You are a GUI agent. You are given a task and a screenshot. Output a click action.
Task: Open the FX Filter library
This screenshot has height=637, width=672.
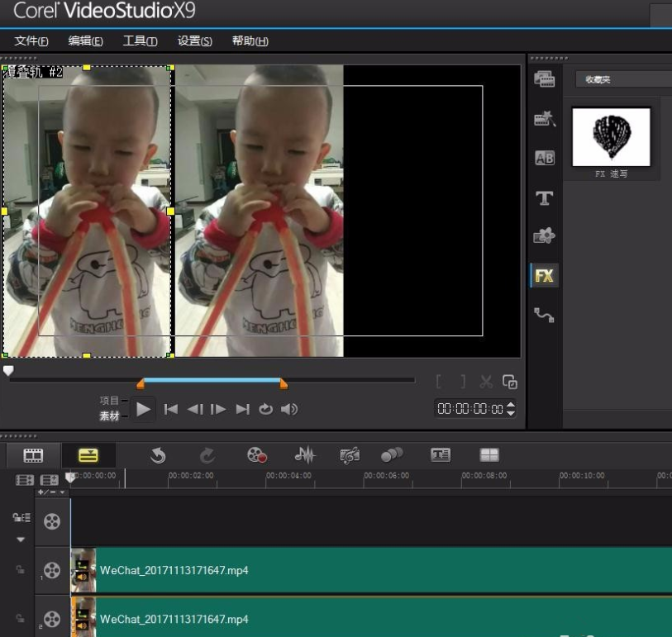coord(544,276)
